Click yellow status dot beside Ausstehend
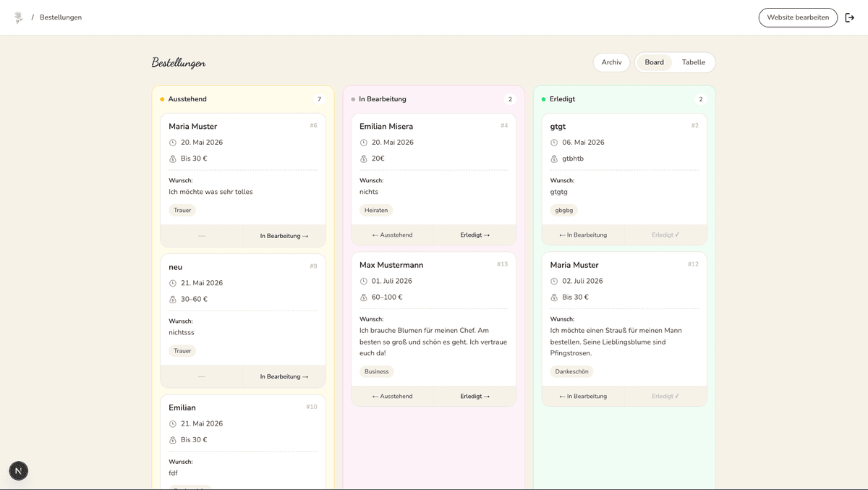The width and height of the screenshot is (868, 490). [x=162, y=99]
